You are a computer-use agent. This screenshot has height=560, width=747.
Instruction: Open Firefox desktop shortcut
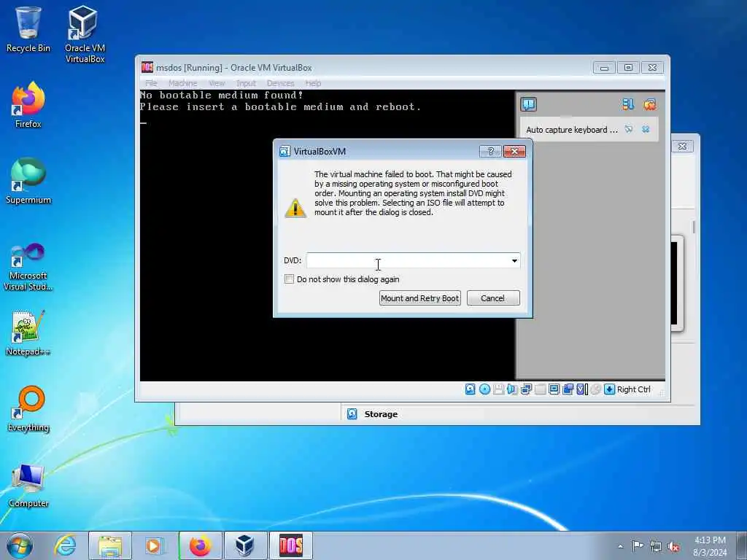pos(28,105)
